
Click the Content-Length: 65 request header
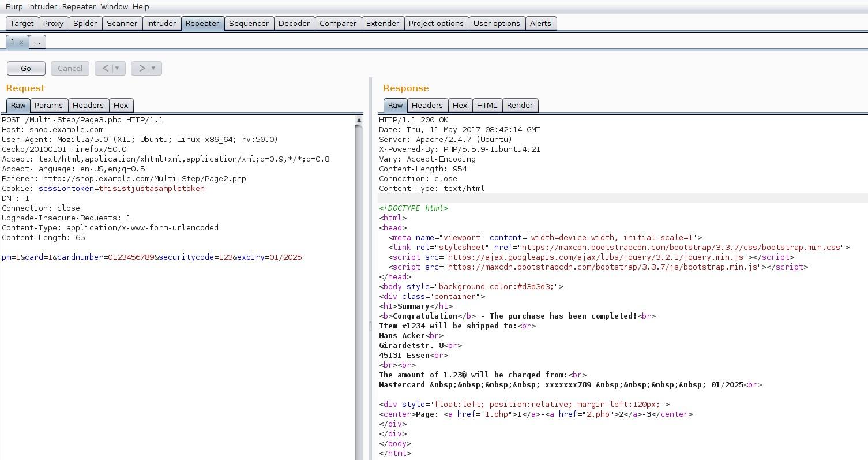[x=43, y=238]
